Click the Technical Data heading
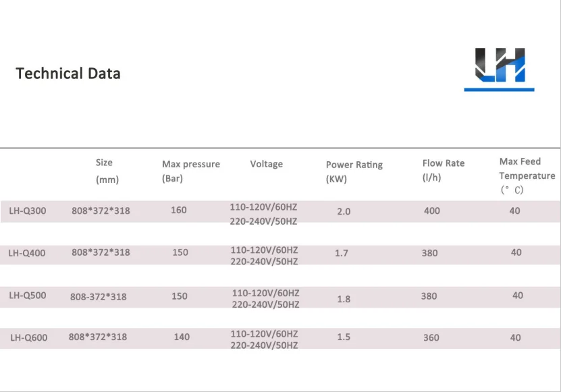Image resolution: width=561 pixels, height=392 pixels. tap(68, 74)
